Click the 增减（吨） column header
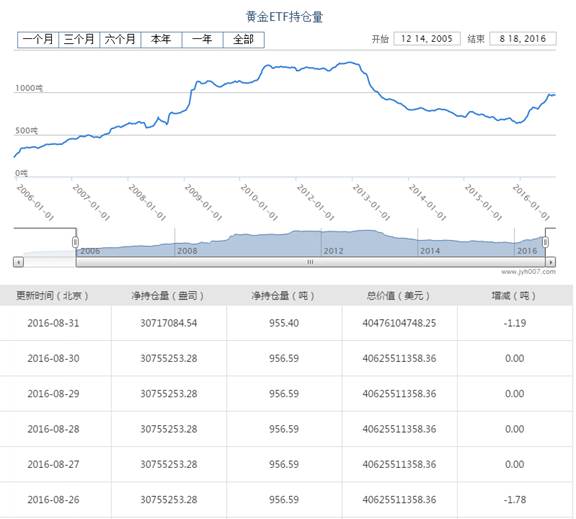Image resolution: width=576 pixels, height=519 pixels. tap(514, 295)
